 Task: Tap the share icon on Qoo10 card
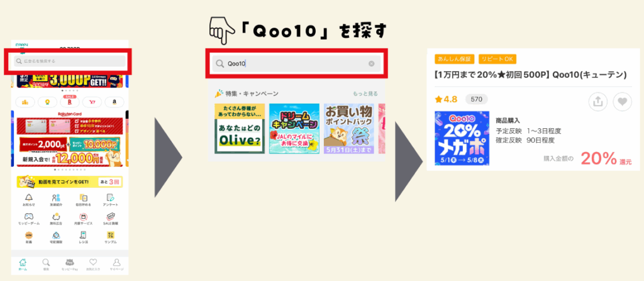tap(598, 102)
